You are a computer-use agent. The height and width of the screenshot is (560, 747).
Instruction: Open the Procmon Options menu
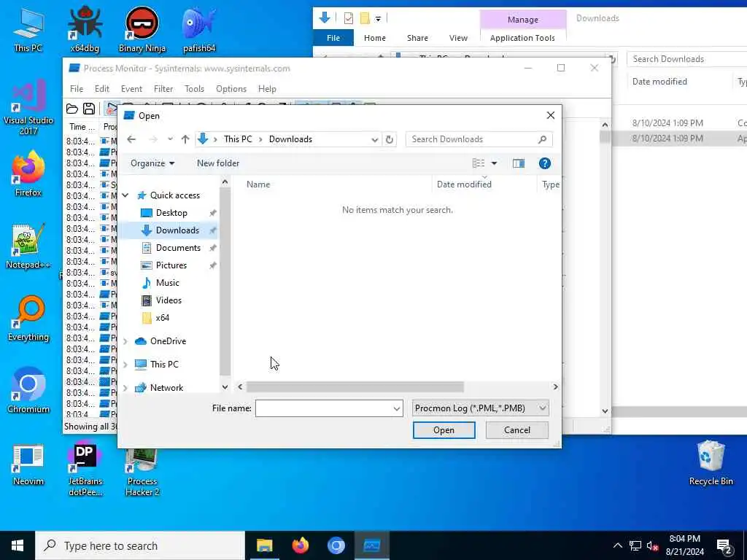pyautogui.click(x=231, y=88)
